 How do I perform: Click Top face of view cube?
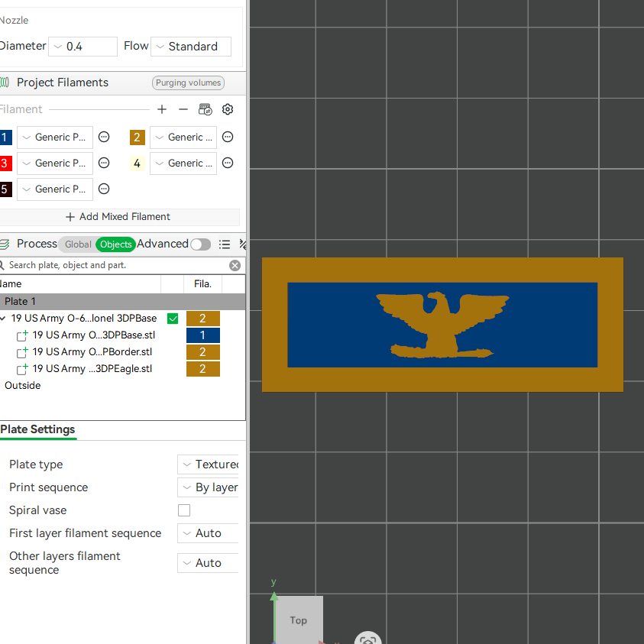(299, 620)
